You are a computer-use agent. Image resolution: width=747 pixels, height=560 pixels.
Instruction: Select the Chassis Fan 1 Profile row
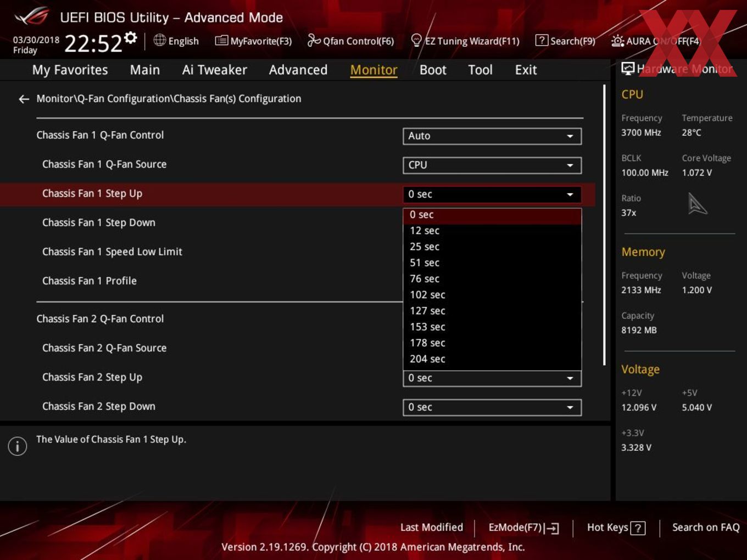click(90, 281)
